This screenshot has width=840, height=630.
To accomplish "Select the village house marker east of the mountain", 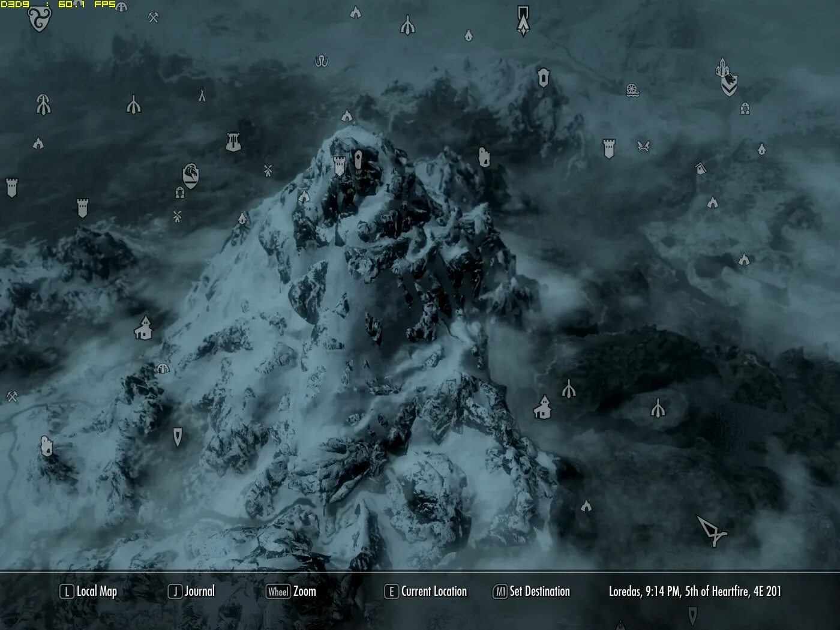I will click(x=542, y=407).
